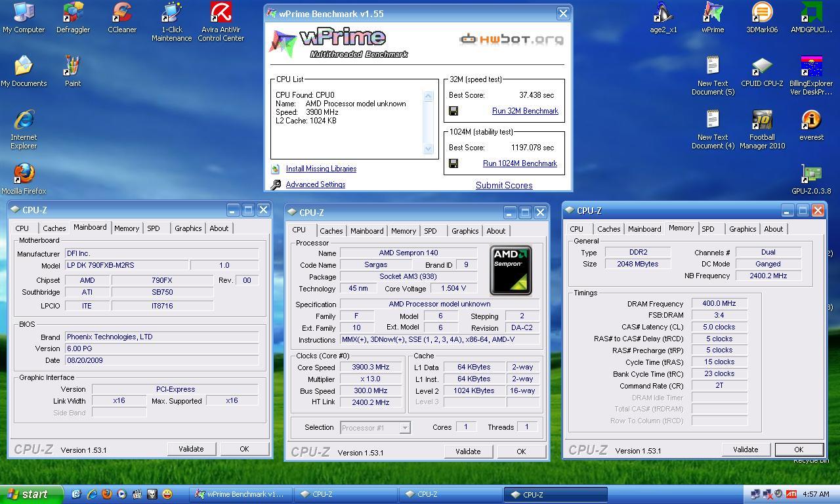Open the everest desktop shortcut

[x=811, y=125]
